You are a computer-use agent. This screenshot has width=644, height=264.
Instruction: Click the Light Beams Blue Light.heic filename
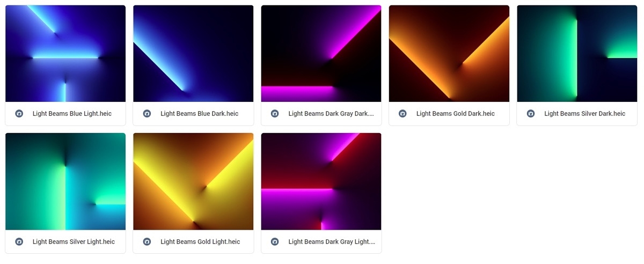coord(72,114)
